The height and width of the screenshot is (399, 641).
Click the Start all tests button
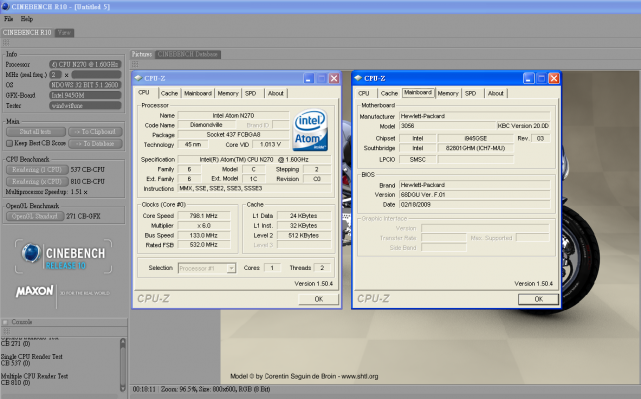click(x=36, y=132)
